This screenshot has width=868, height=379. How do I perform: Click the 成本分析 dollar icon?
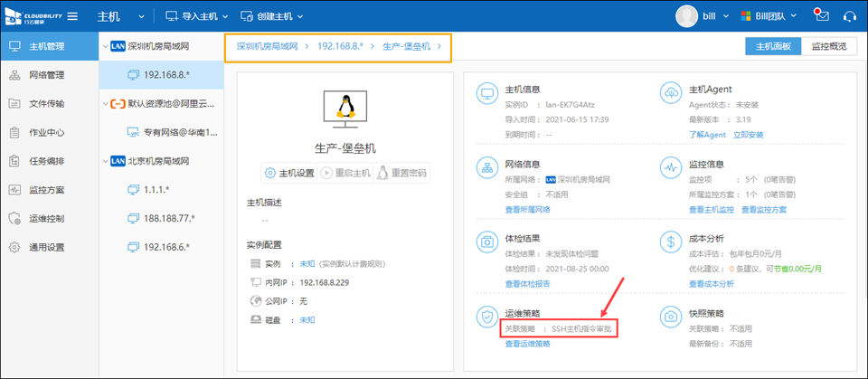672,242
